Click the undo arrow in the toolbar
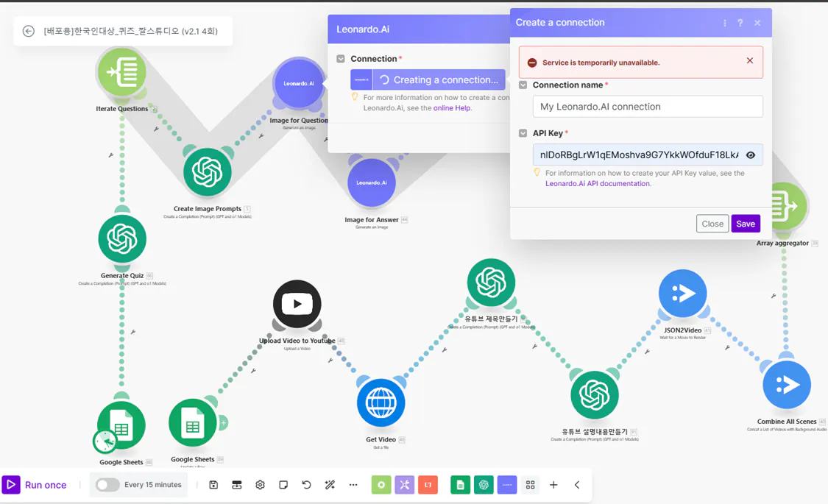 tap(306, 484)
